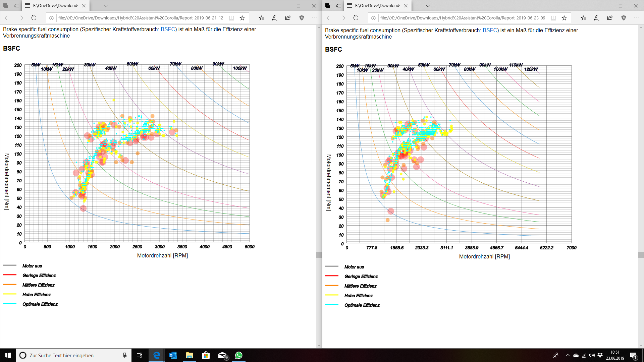
Task: Click 'Optimale Effizienz' legend in left chart
Action: pos(40,304)
